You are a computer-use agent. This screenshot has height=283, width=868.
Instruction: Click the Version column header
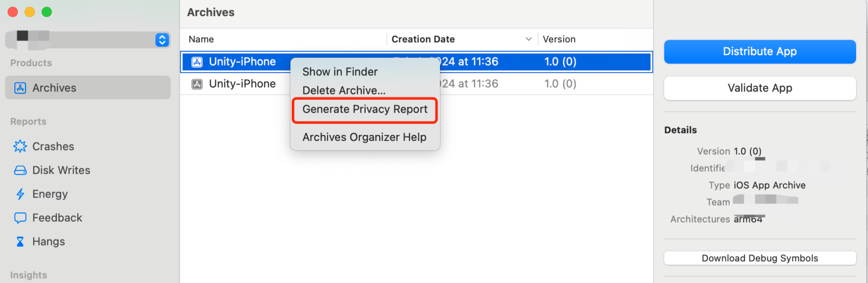point(559,39)
